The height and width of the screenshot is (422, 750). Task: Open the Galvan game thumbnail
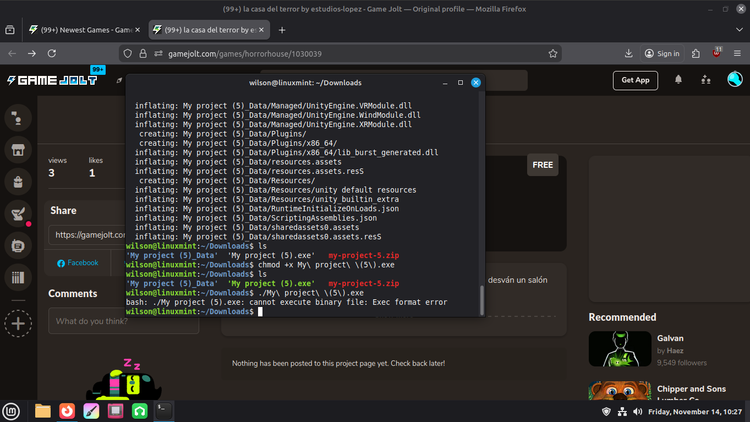(x=620, y=349)
